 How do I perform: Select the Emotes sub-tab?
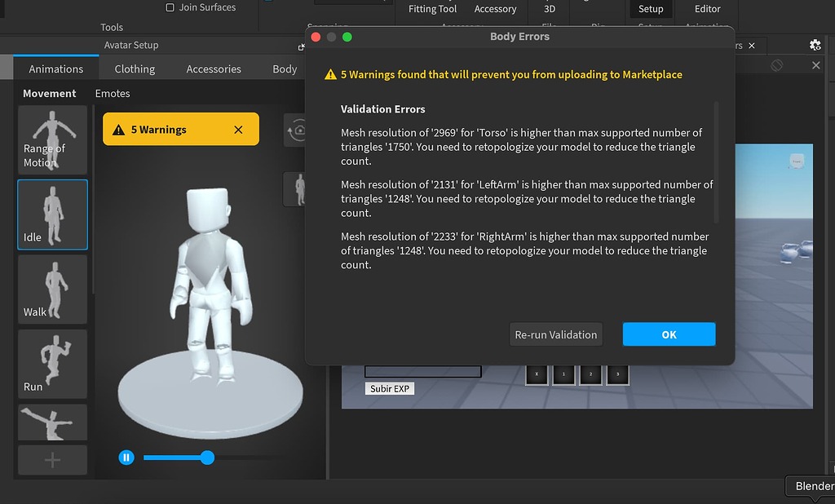[x=113, y=93]
